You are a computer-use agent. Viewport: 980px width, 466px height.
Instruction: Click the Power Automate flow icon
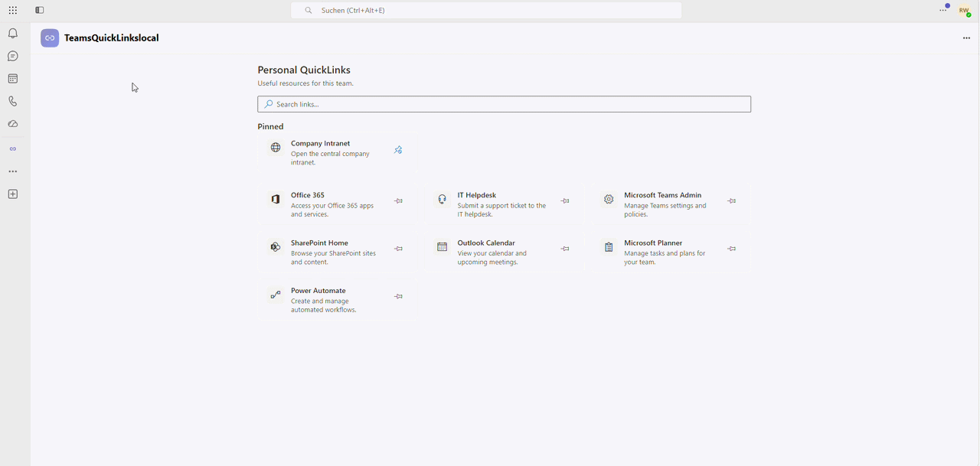(x=276, y=295)
